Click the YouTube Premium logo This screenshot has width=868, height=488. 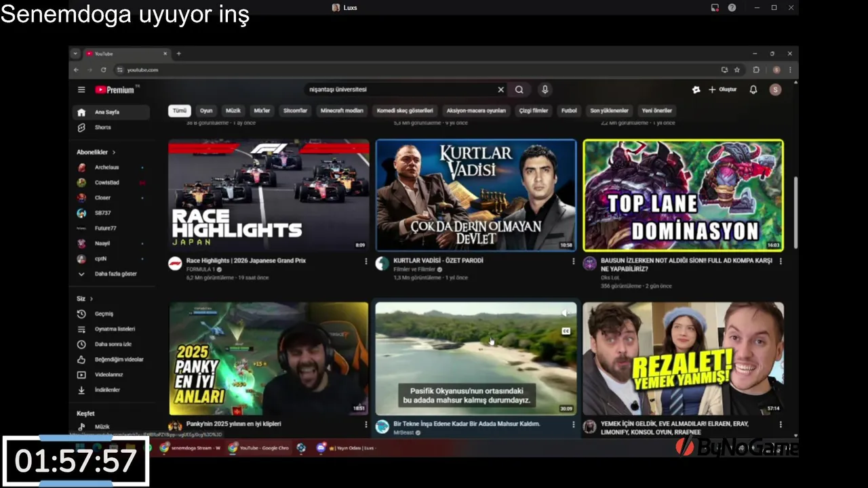click(115, 89)
